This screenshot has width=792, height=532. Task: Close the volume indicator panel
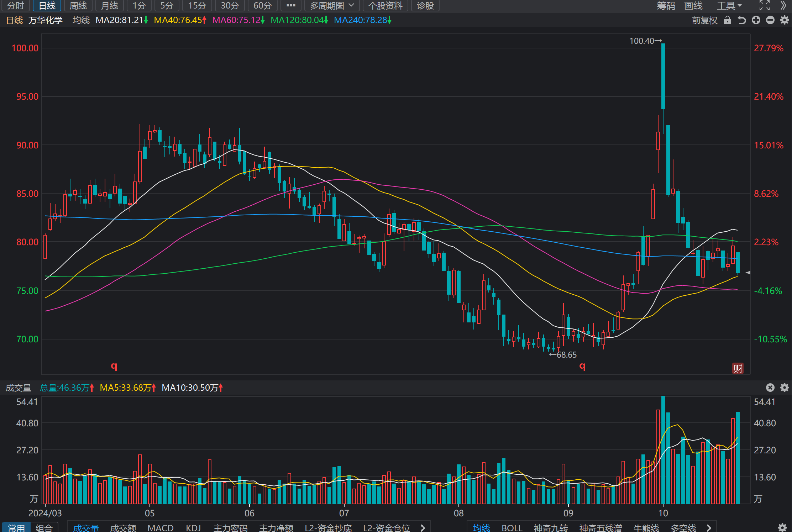point(770,388)
